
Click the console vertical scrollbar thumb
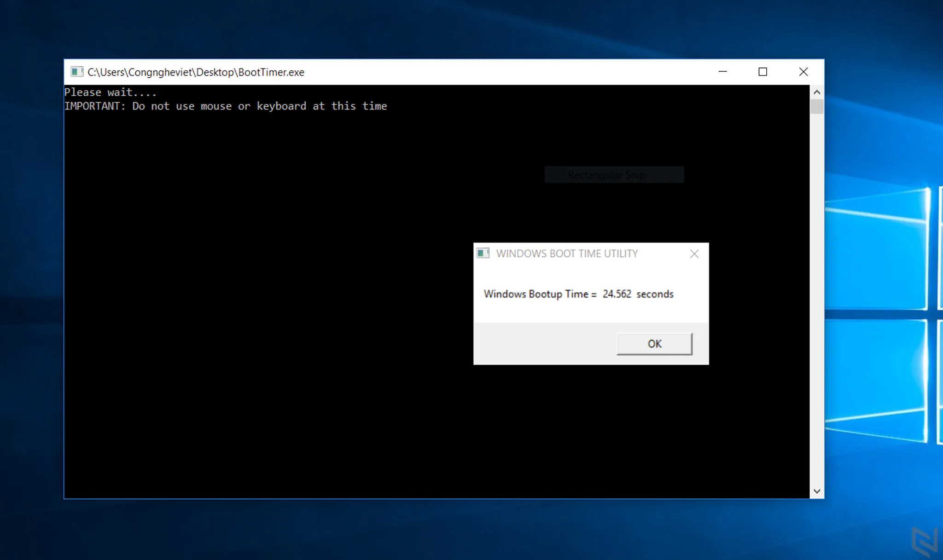[817, 107]
